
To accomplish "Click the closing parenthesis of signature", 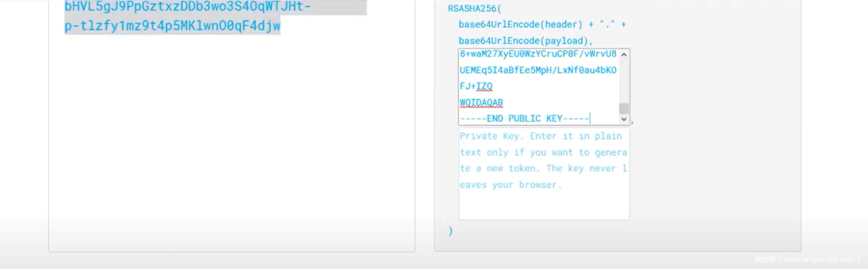I will [450, 231].
